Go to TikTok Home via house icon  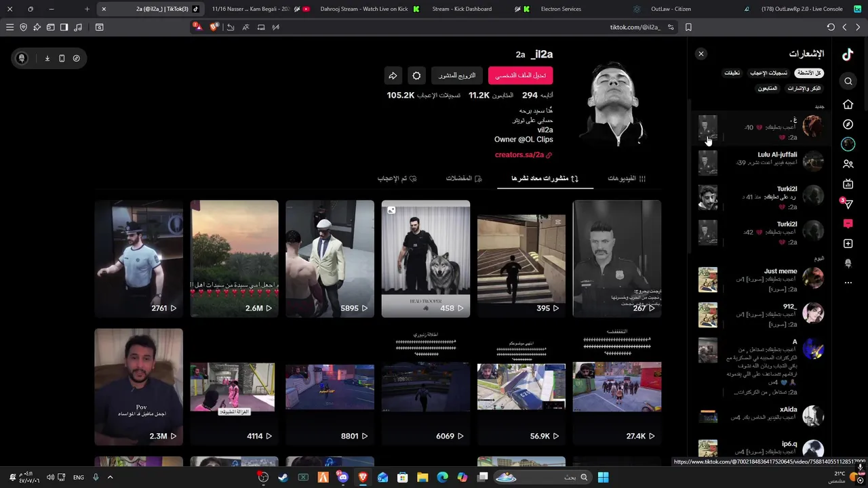coord(848,104)
